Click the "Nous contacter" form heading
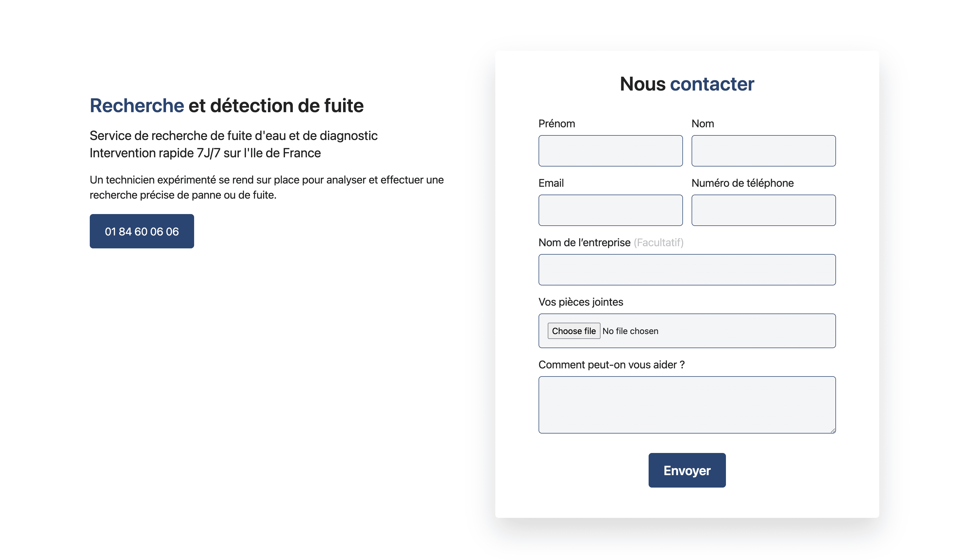Image resolution: width=969 pixels, height=560 pixels. click(687, 84)
